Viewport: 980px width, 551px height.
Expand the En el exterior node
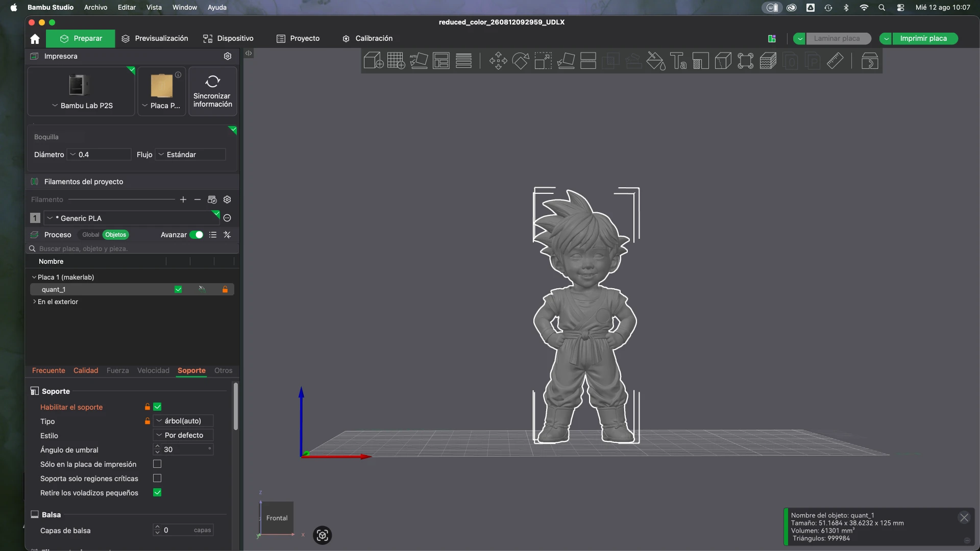[34, 302]
